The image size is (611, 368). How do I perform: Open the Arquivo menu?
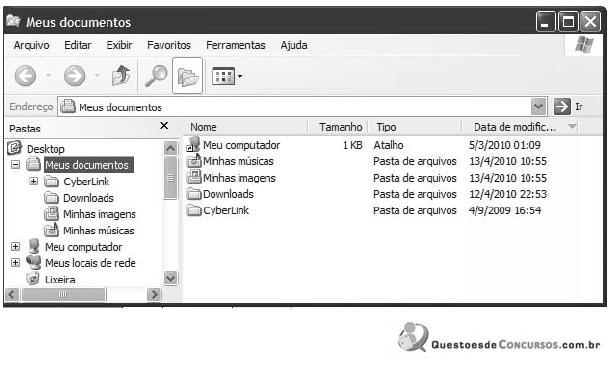click(32, 45)
